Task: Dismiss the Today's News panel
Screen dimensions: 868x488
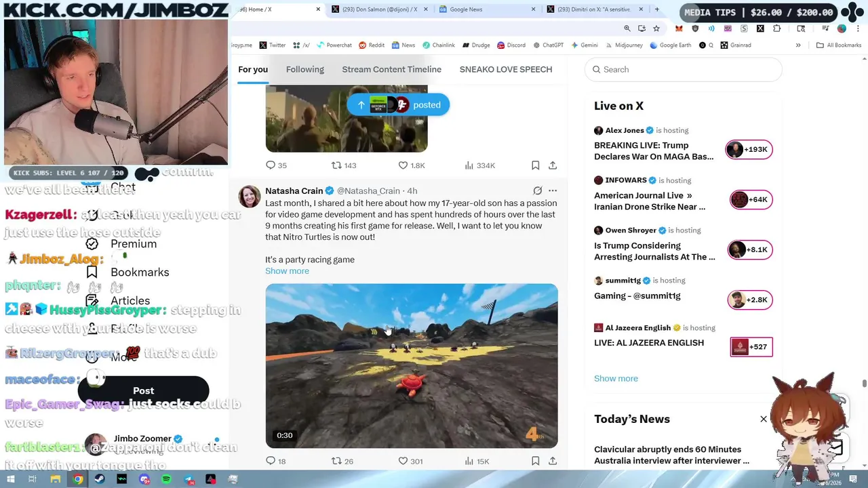Action: pos(764,419)
